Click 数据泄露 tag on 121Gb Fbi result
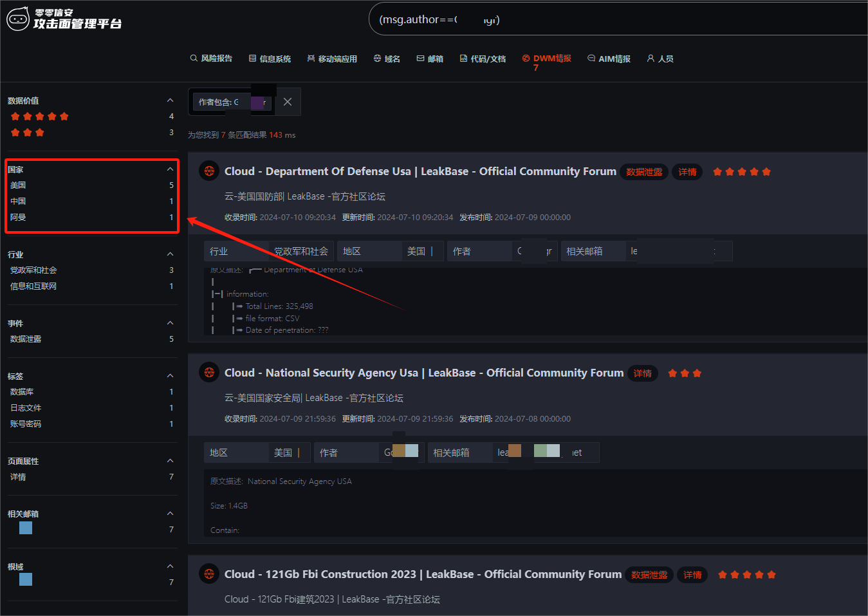868x616 pixels. coord(649,575)
